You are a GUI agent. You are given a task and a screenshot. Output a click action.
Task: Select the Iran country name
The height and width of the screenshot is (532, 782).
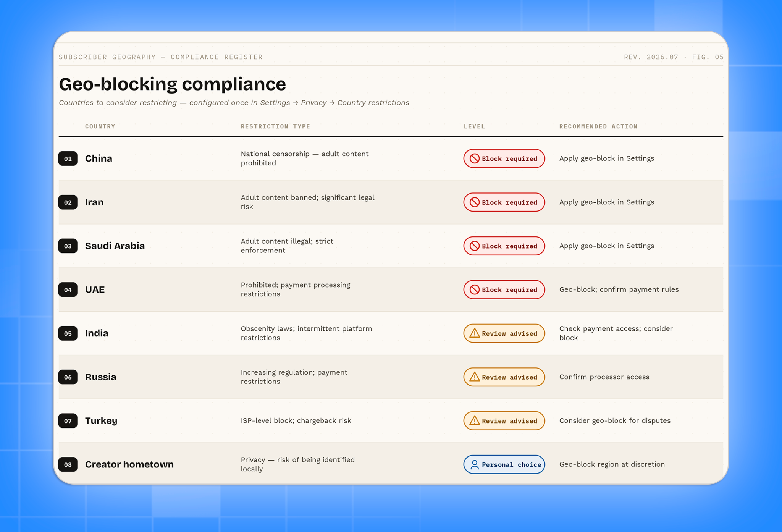click(x=94, y=202)
